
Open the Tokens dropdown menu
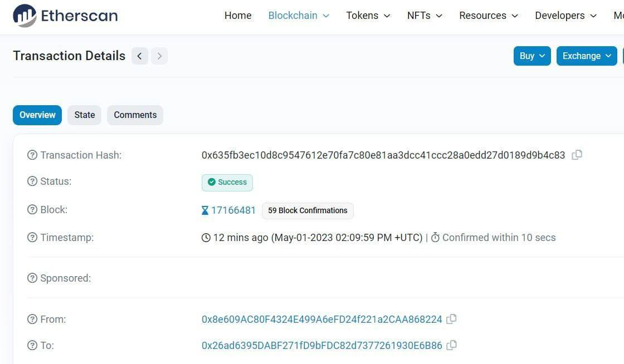tap(368, 16)
